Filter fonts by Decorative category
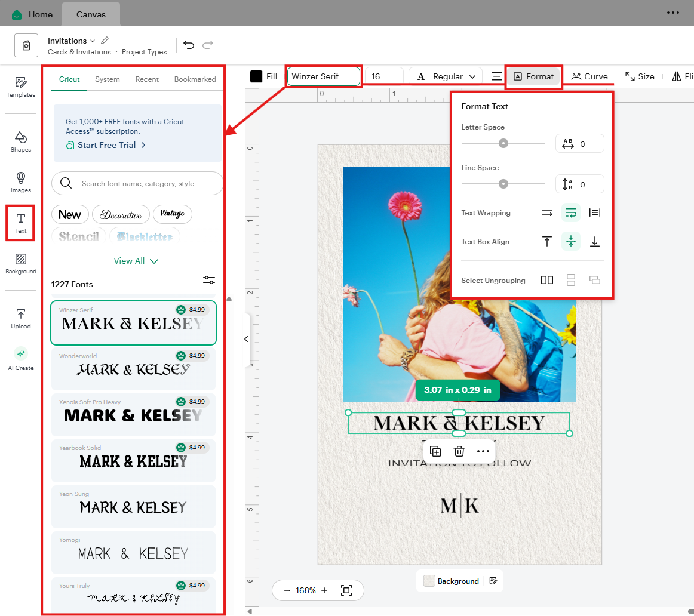Image resolution: width=694 pixels, height=616 pixels. [x=121, y=214]
